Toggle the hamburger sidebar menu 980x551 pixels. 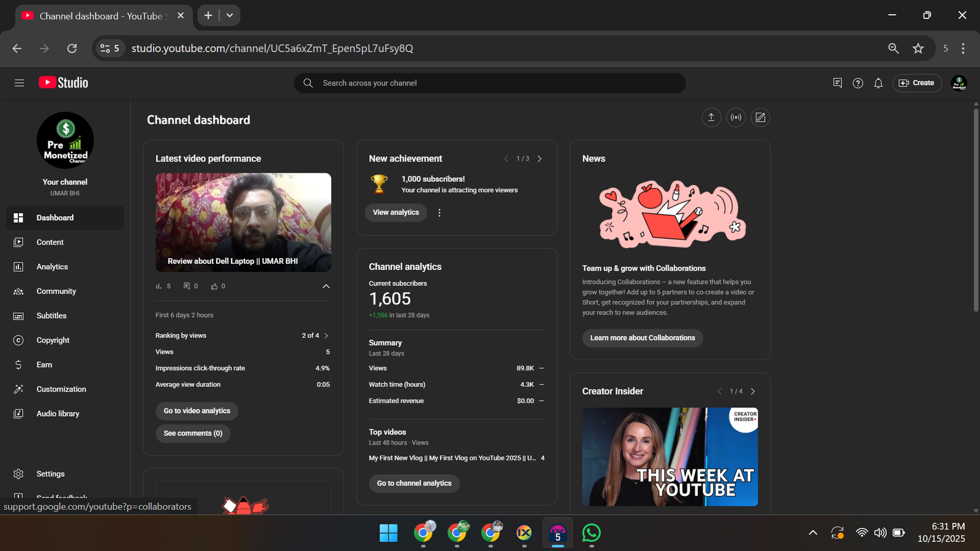(x=19, y=83)
